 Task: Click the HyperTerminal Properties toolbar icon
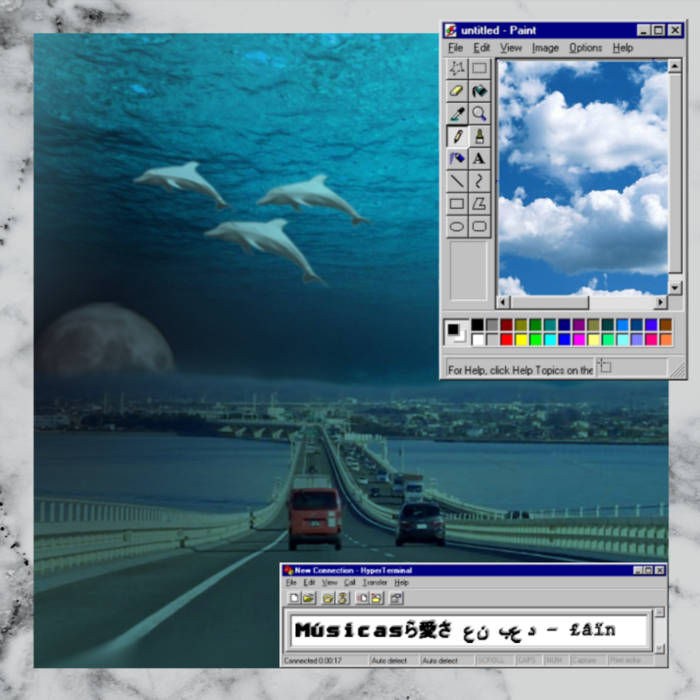[x=397, y=598]
